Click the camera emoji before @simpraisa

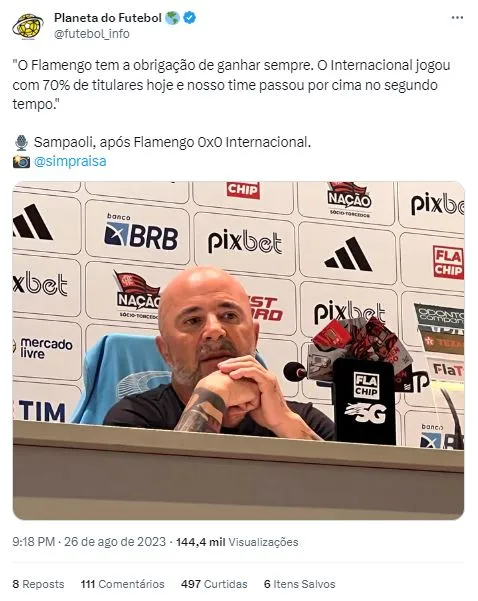point(21,162)
